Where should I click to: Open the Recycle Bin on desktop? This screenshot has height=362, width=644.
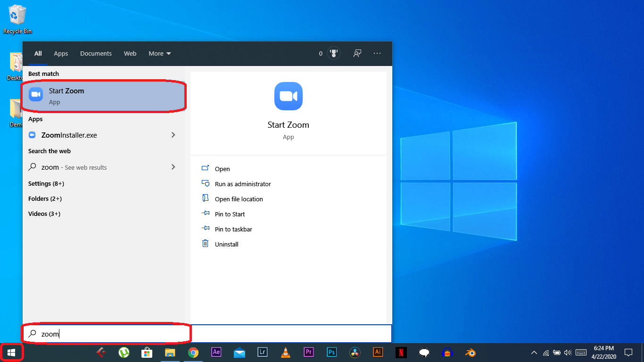point(17,19)
